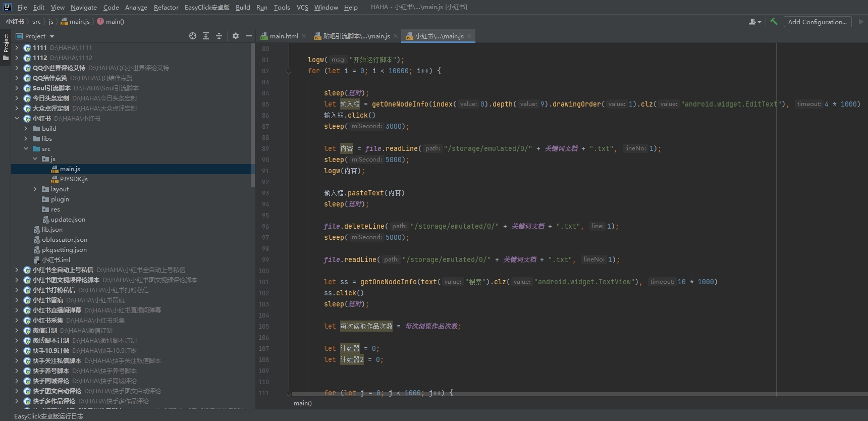Select the 今日头条定制 project
The width and height of the screenshot is (868, 421).
point(51,98)
